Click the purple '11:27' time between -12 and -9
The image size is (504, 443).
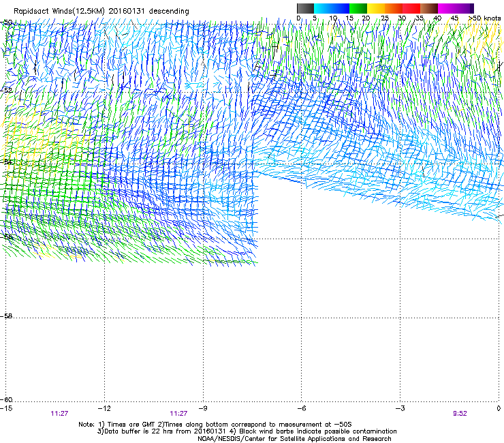(x=178, y=414)
